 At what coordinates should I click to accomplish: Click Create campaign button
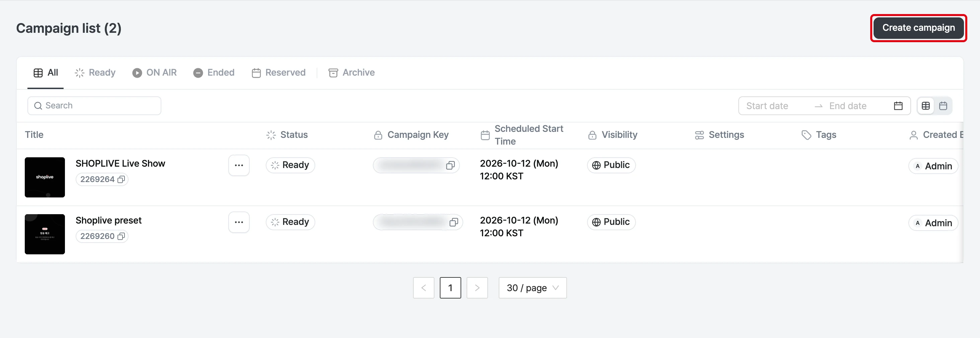[918, 28]
